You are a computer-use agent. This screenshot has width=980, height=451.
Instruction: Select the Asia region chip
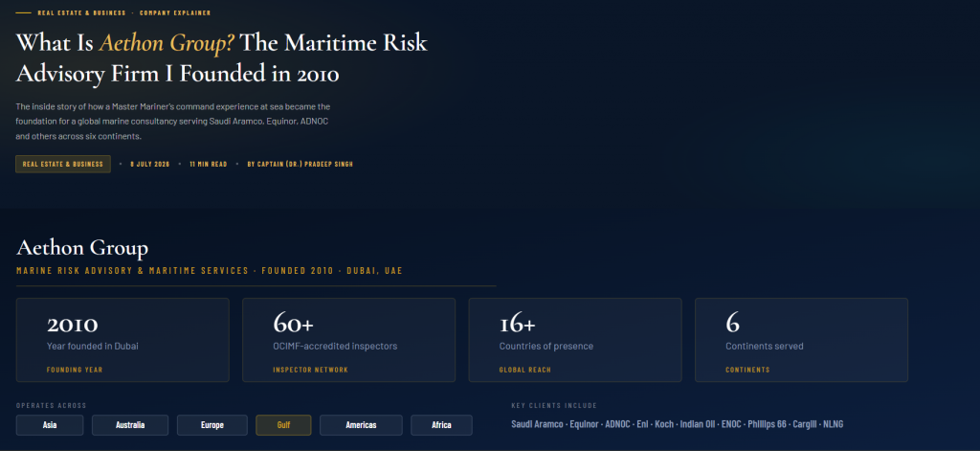point(50,425)
